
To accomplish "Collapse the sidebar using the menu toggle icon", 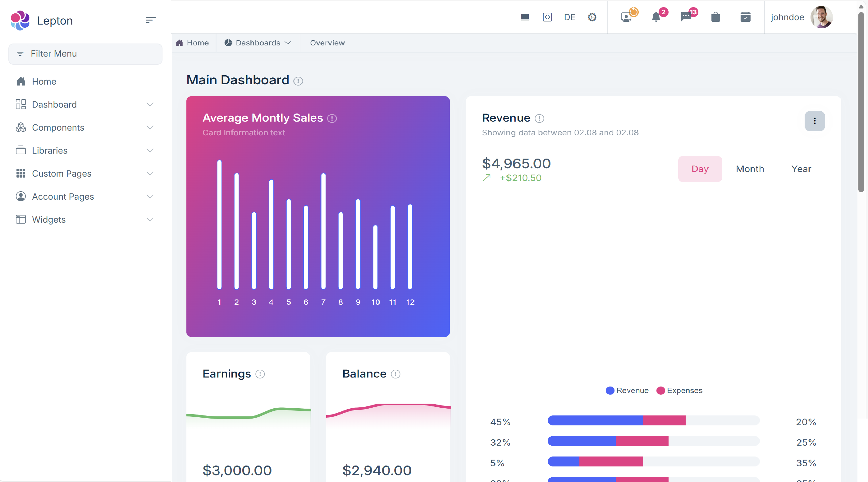I will (x=151, y=20).
